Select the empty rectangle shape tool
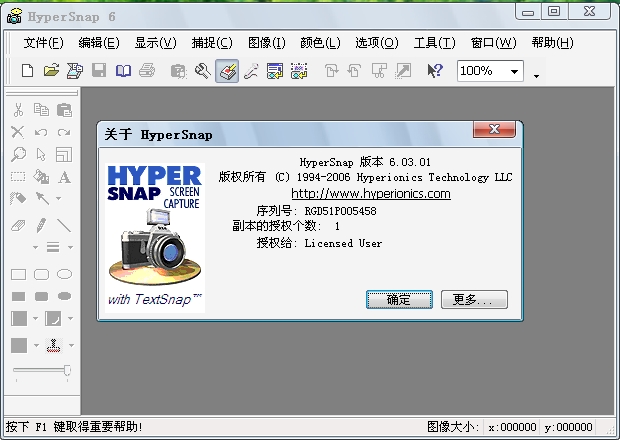The image size is (620, 440). pyautogui.click(x=18, y=274)
